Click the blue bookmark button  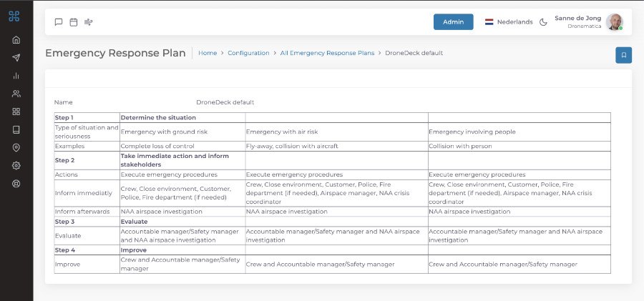pyautogui.click(x=623, y=55)
